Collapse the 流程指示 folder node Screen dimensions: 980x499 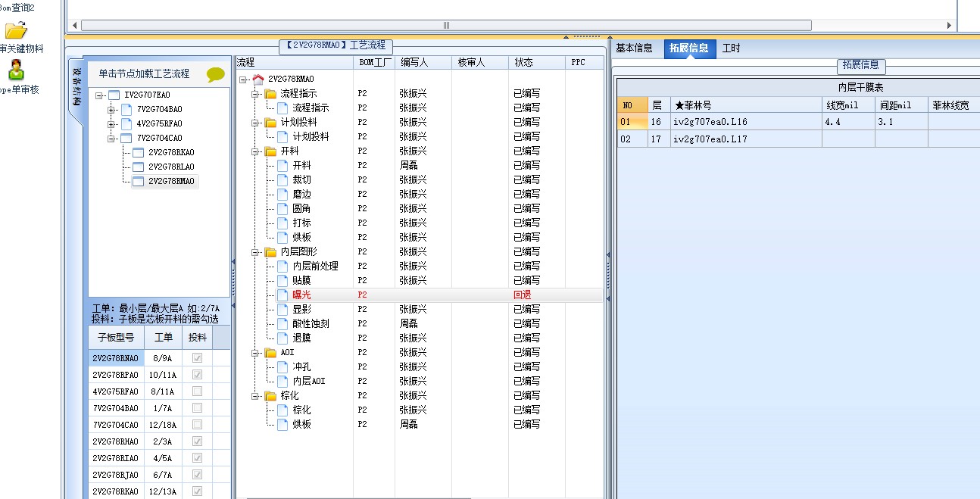(255, 94)
